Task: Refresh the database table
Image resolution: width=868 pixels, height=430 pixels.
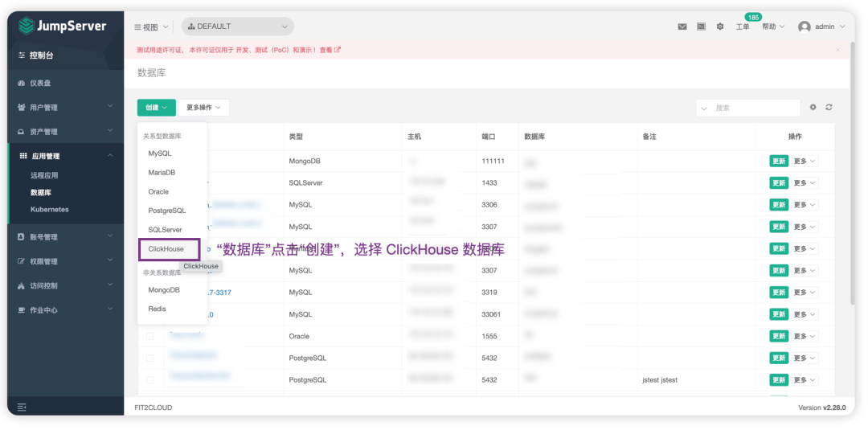Action: (829, 108)
